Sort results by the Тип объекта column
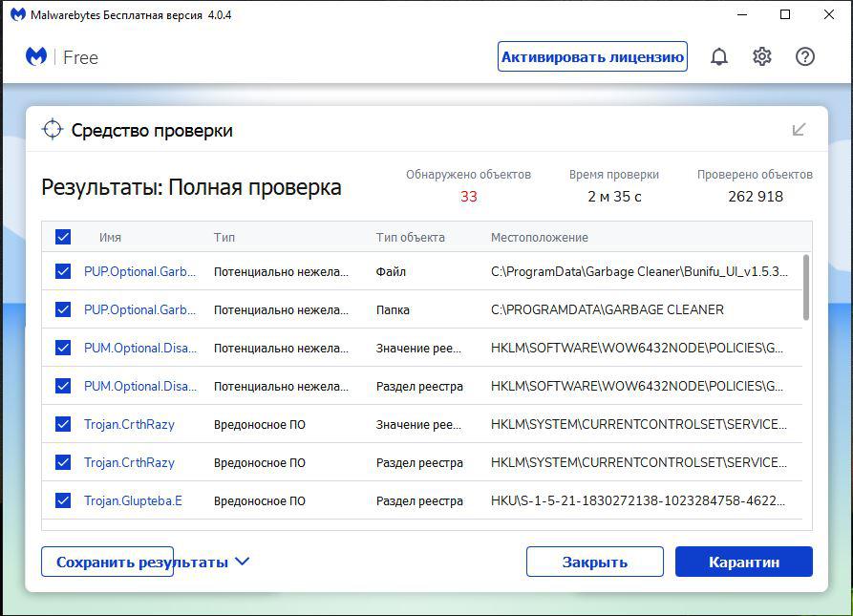The image size is (853, 616). pos(410,237)
